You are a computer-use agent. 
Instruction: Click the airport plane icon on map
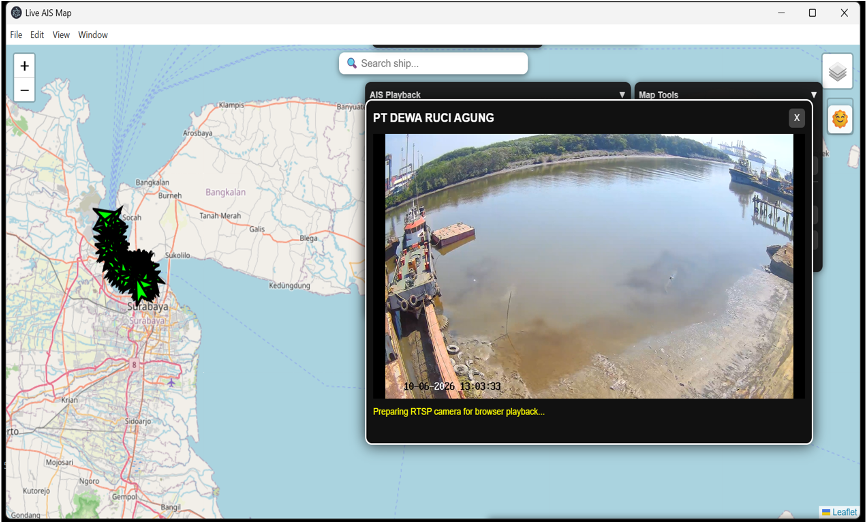pyautogui.click(x=171, y=382)
